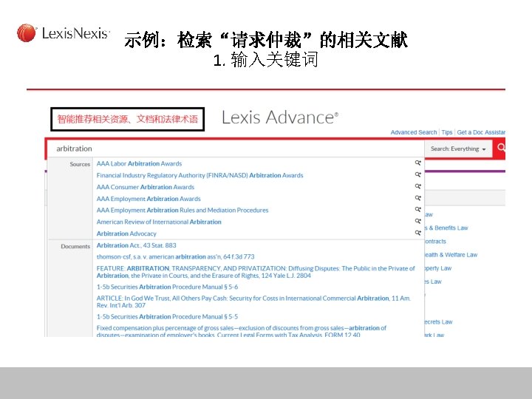Open the 'ecrets Law' topic link
The image size is (532, 399).
point(439,322)
